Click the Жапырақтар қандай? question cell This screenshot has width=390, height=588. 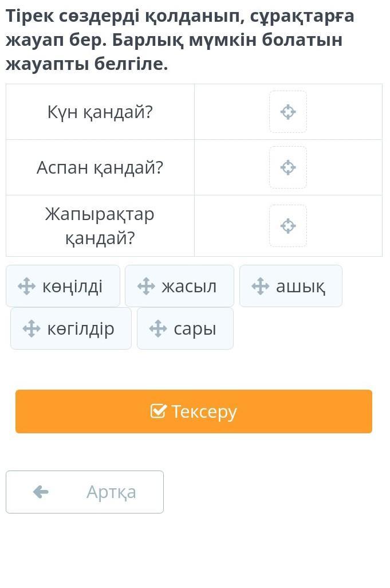[100, 226]
